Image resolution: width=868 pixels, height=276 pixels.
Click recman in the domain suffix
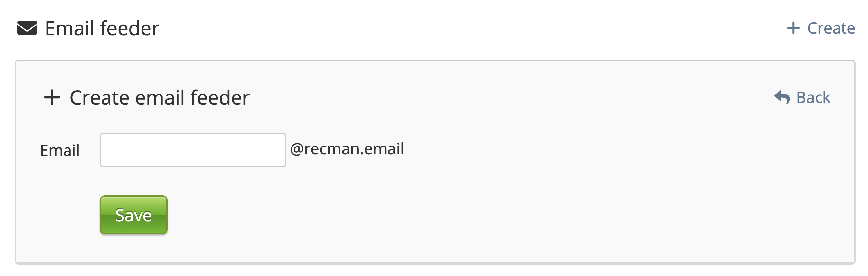(331, 149)
